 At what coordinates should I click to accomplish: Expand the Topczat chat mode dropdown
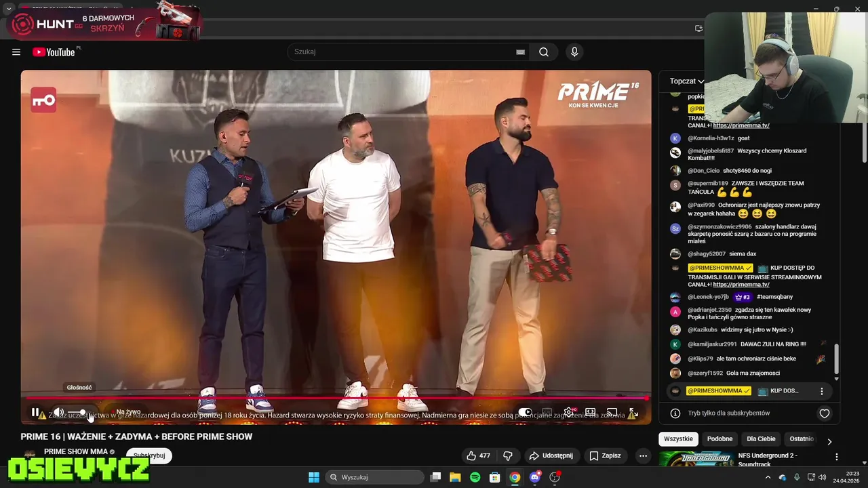687,81
